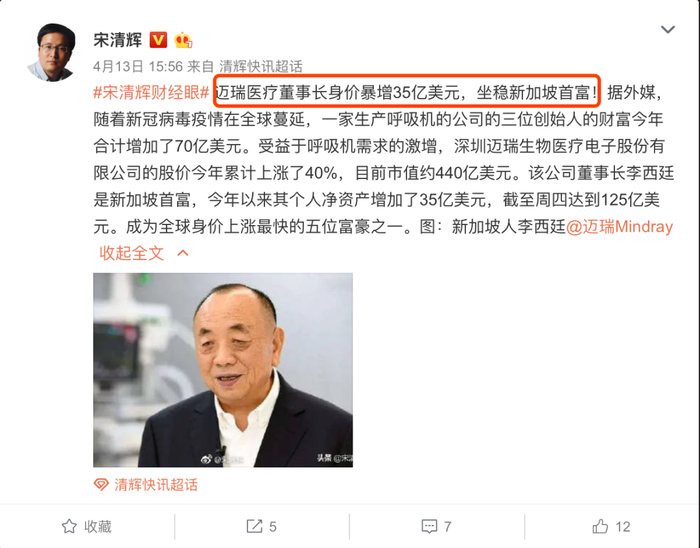Open Song Qinghui's profile avatar
The image size is (700, 548).
click(x=52, y=52)
